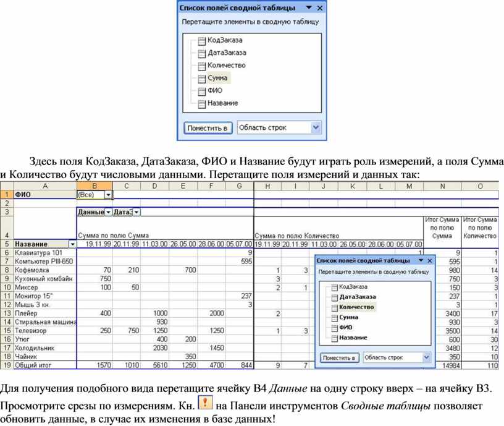Screen dimensions: 504x426
Task: Select column header B
Action: (x=94, y=186)
